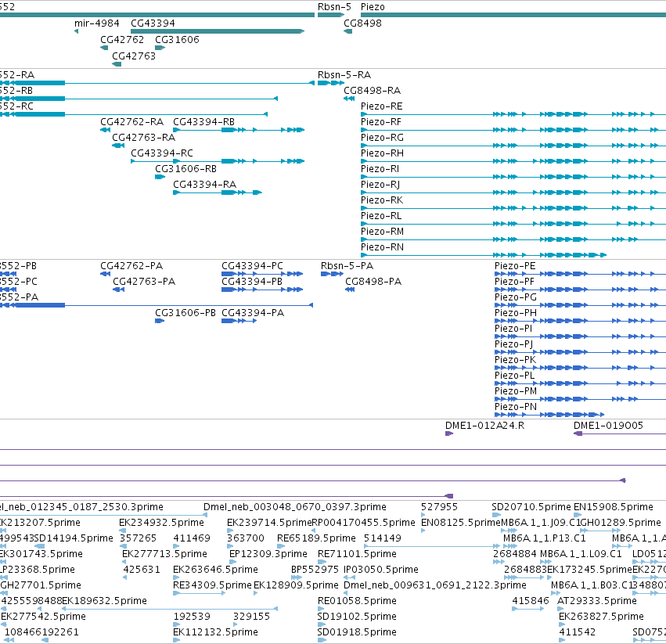Click the BP552975 EST label
Screen dimensions: 666x644
(315, 570)
